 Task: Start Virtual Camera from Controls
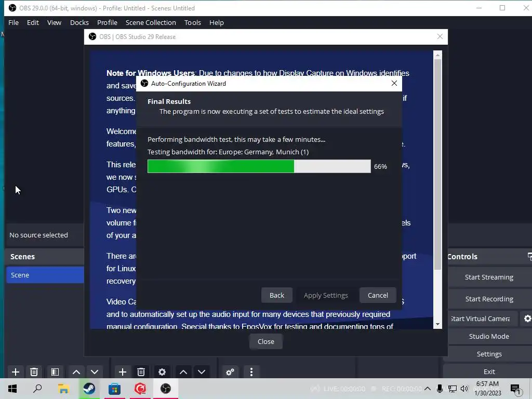click(x=483, y=318)
